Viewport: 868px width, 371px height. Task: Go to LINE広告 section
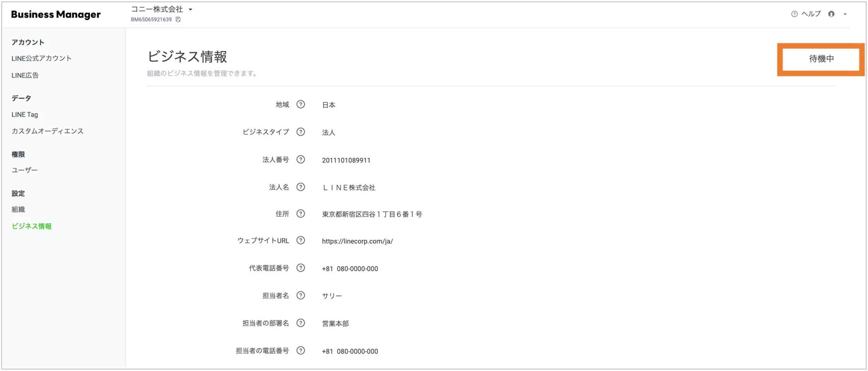25,75
